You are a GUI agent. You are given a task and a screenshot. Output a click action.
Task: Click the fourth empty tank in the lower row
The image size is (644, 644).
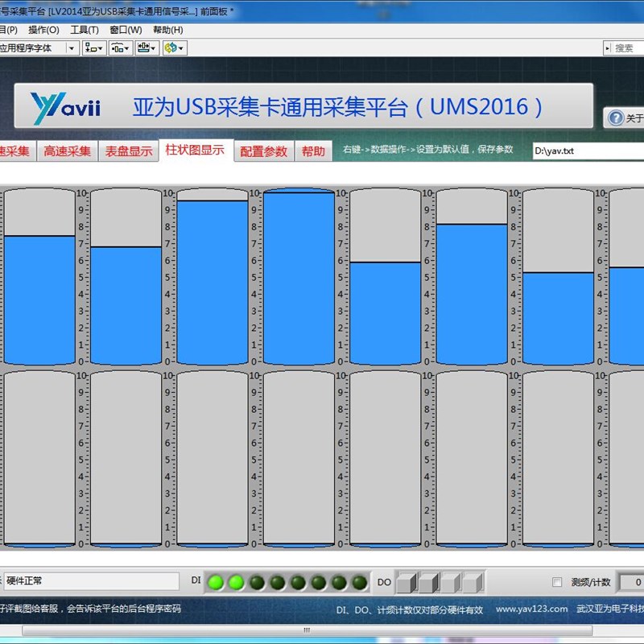tap(299, 459)
